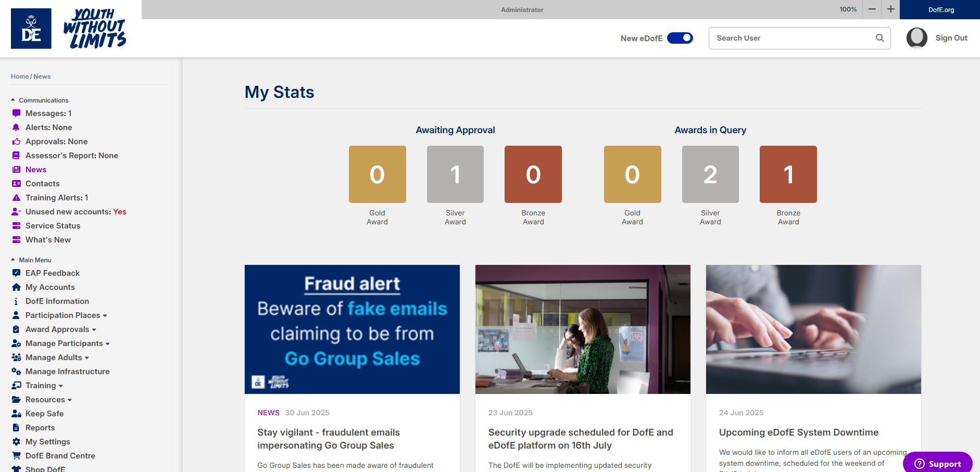
Task: Open My Accounts menu item
Action: click(x=50, y=287)
